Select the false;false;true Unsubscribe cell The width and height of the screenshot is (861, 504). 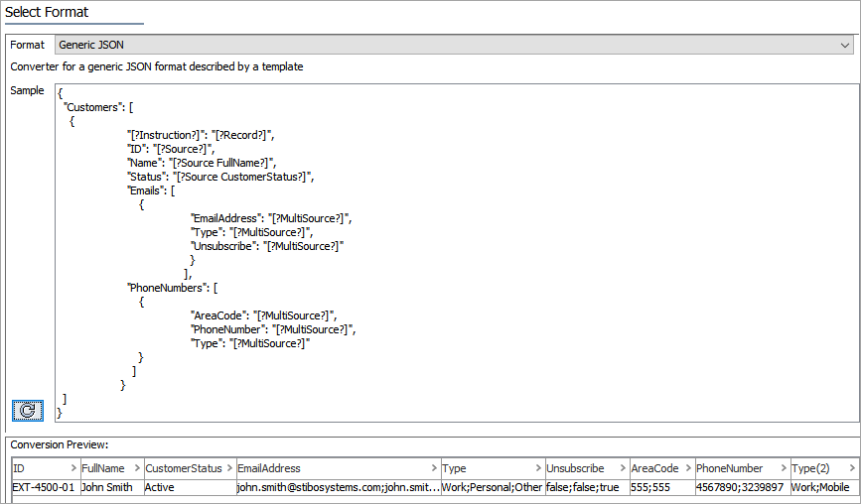584,487
